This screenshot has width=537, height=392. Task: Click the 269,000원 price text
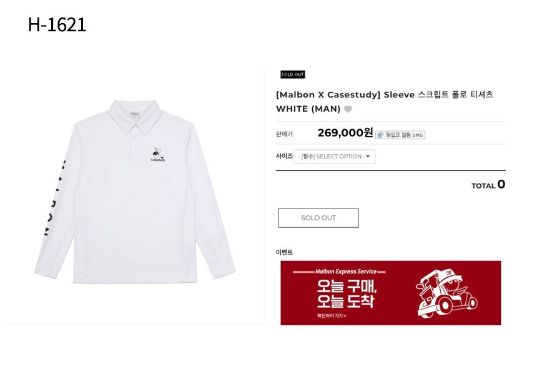click(x=345, y=133)
